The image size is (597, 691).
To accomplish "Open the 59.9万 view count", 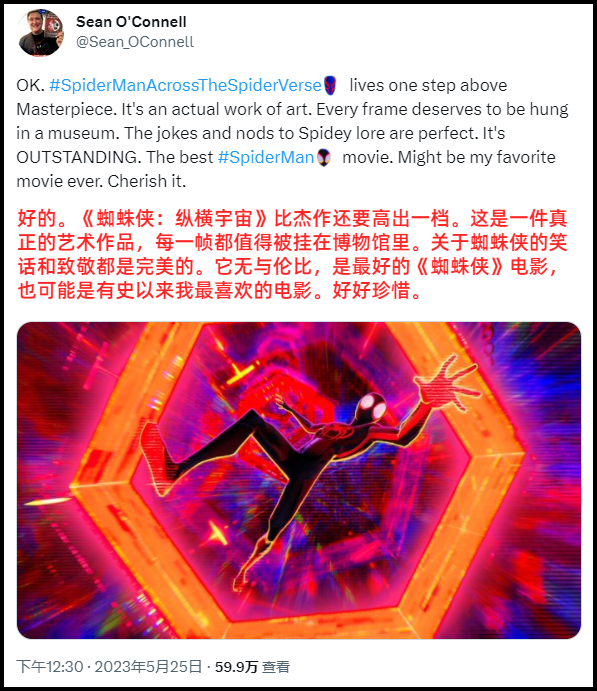I will 236,666.
